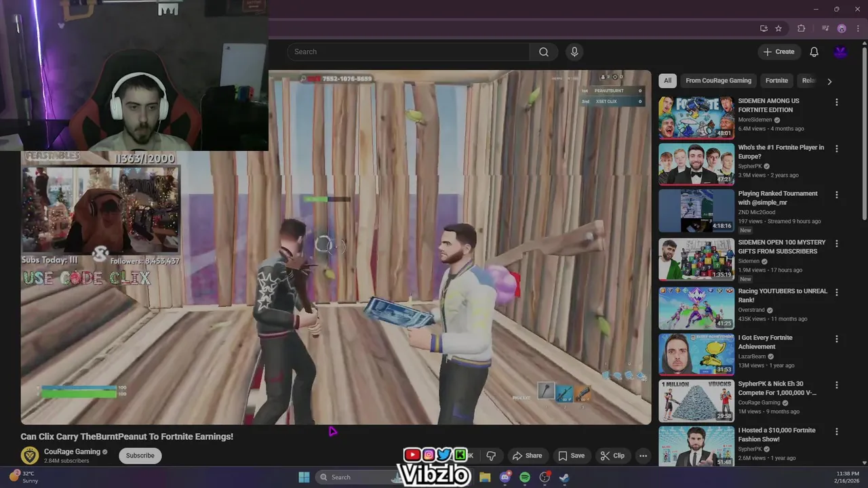Open options for I Got Every Fortnite Achievement

[836, 339]
